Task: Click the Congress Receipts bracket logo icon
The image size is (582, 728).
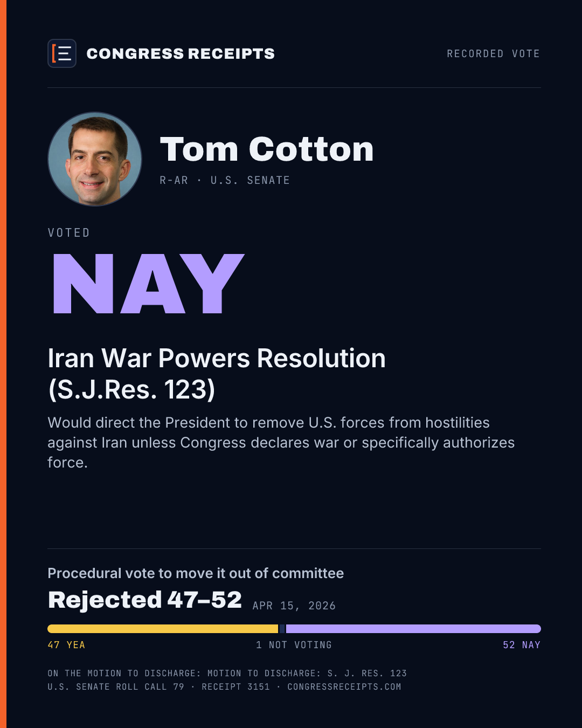Action: click(62, 53)
